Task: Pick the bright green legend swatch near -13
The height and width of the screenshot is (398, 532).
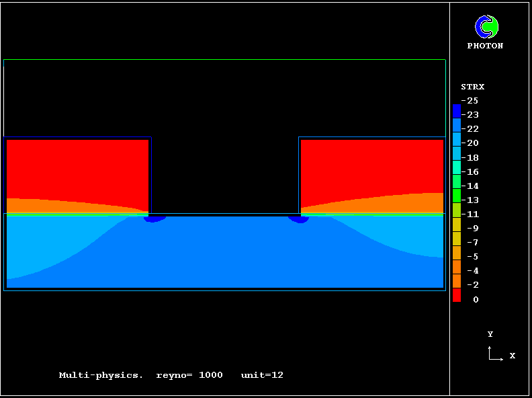Action: click(457, 196)
